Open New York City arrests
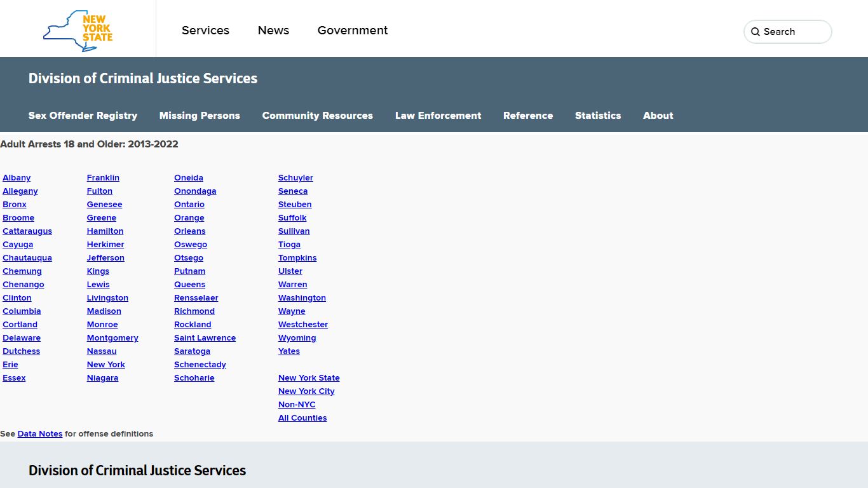 point(306,391)
